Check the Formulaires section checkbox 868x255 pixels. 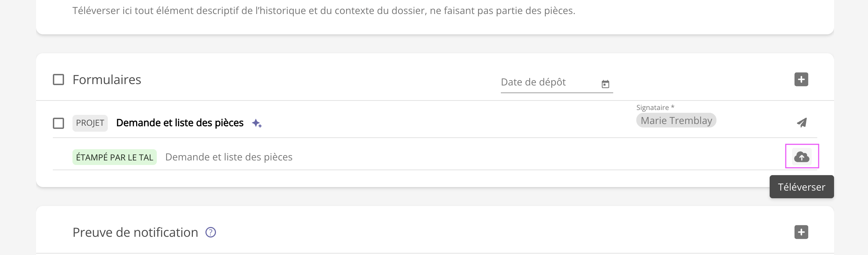[58, 80]
